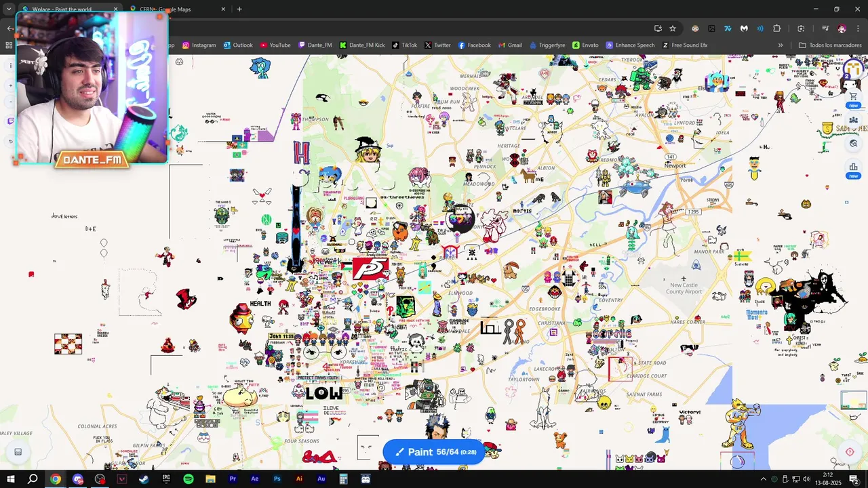Open the YouTube bookmark

[275, 45]
